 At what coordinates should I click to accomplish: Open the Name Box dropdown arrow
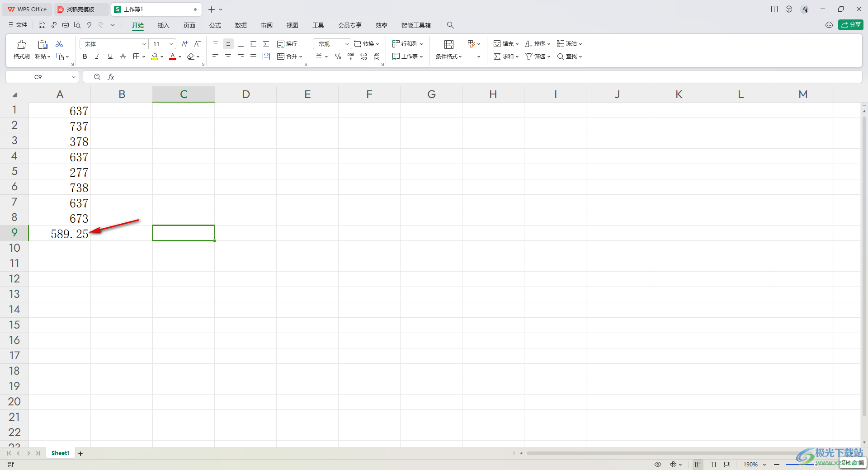73,77
